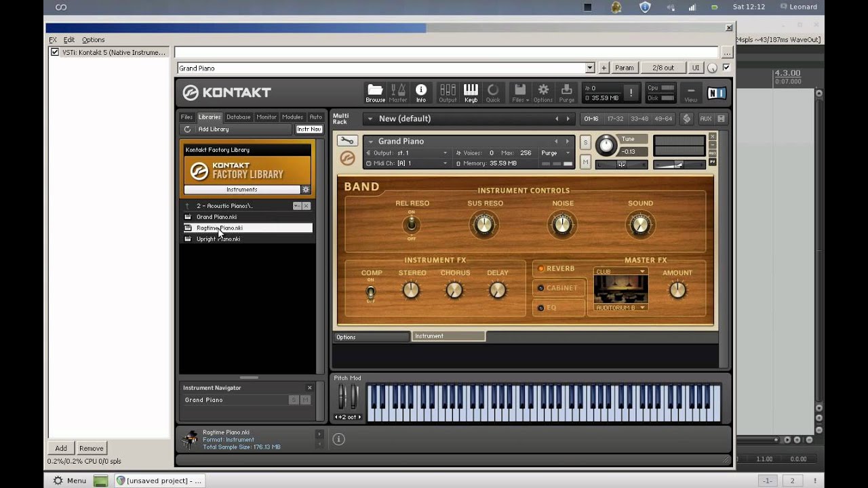Select the 17-32 channel page
Image resolution: width=868 pixels, height=488 pixels.
[x=615, y=119]
